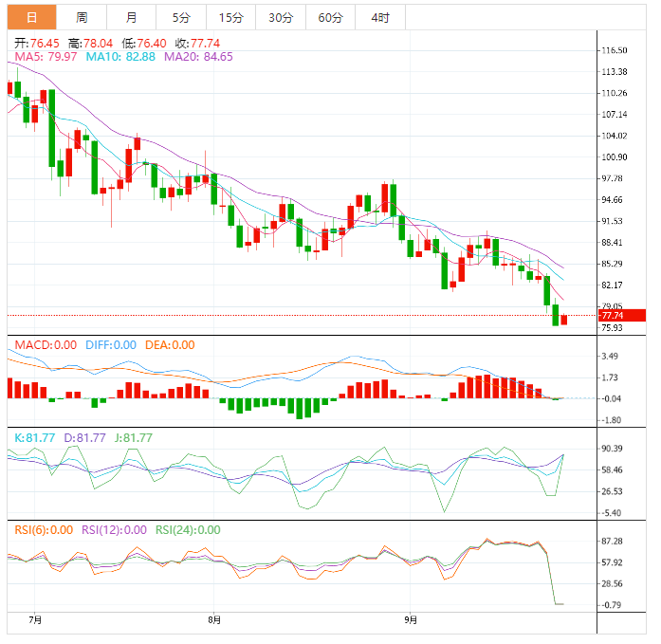Image resolution: width=661 pixels, height=644 pixels.
Task: Open the 5分 timeframe tab
Action: pos(181,17)
